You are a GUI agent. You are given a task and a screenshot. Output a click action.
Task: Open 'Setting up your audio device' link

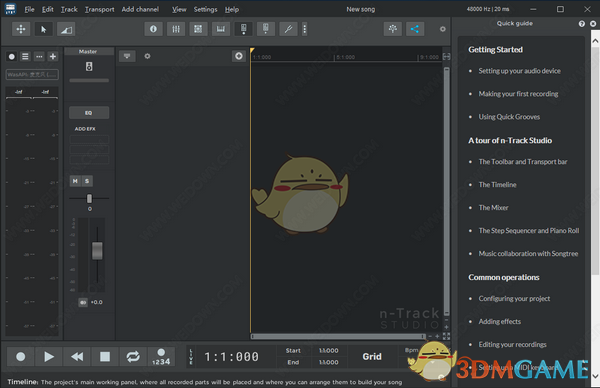coord(519,71)
